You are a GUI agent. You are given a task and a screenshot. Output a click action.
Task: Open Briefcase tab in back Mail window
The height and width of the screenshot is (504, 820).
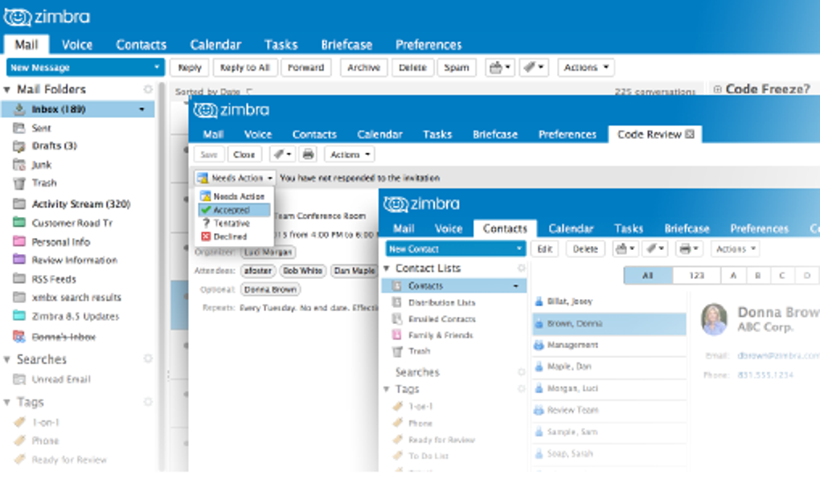tap(346, 45)
